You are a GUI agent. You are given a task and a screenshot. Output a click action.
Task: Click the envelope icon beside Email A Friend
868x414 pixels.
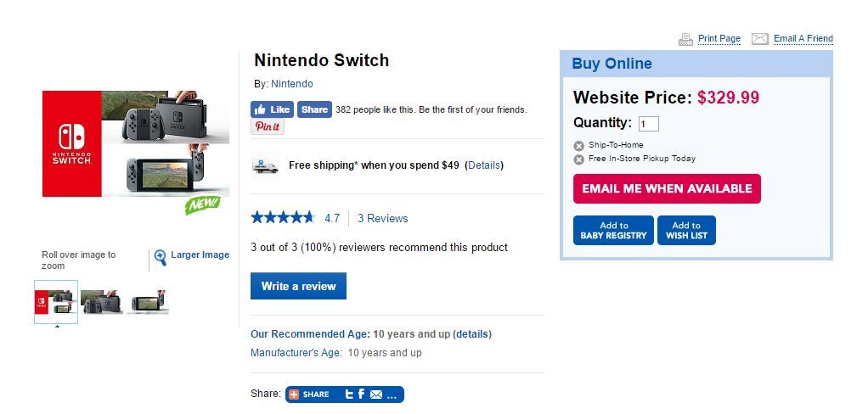[x=760, y=39]
